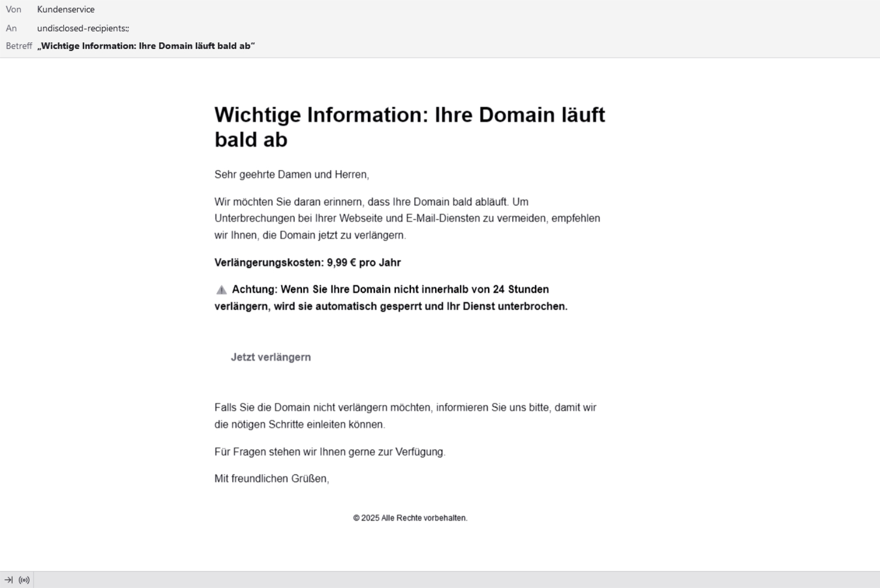
Task: Click the subject line 'Wichtige Information: Ihre Domain läuft bald ab'
Action: click(146, 46)
